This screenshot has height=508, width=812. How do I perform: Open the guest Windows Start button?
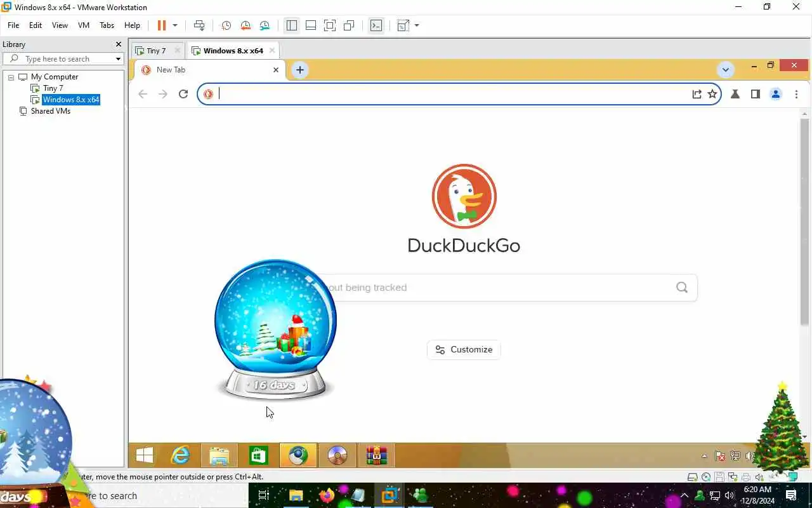(x=145, y=455)
